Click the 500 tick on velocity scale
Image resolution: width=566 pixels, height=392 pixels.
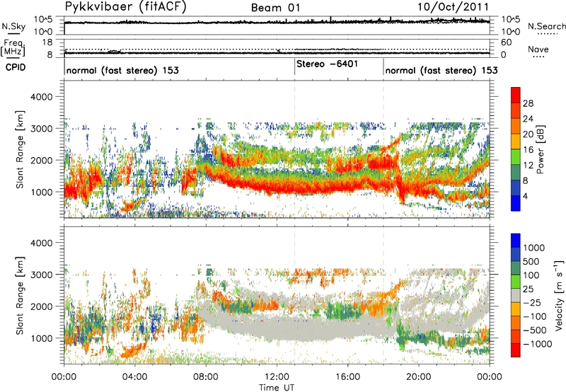(x=531, y=261)
